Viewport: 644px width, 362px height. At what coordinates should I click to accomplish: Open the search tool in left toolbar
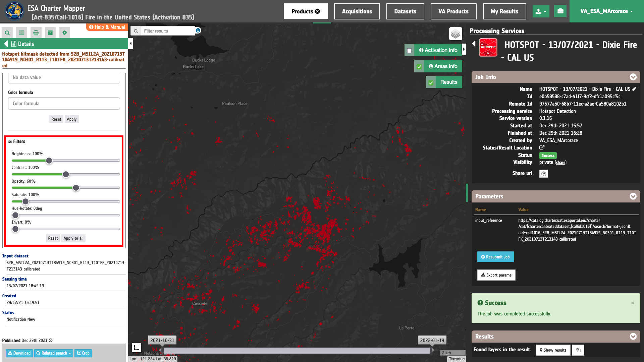point(7,33)
